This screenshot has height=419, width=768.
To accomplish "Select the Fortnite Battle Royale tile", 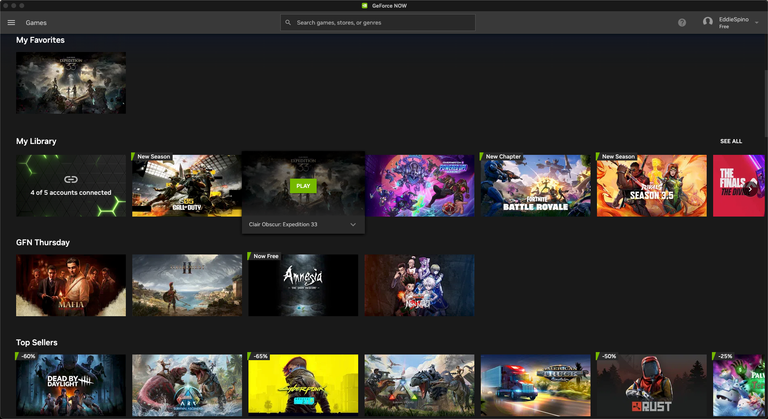I will [535, 186].
